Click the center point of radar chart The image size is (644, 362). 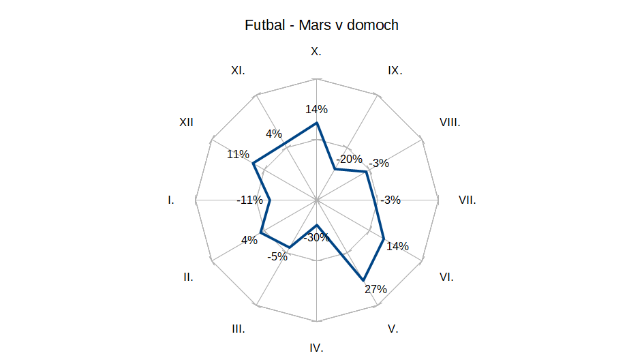point(317,200)
